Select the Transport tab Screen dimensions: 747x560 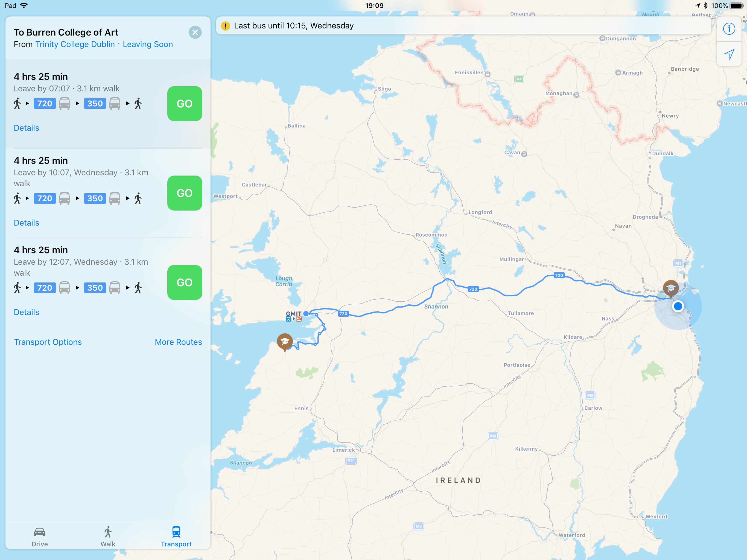(x=176, y=536)
